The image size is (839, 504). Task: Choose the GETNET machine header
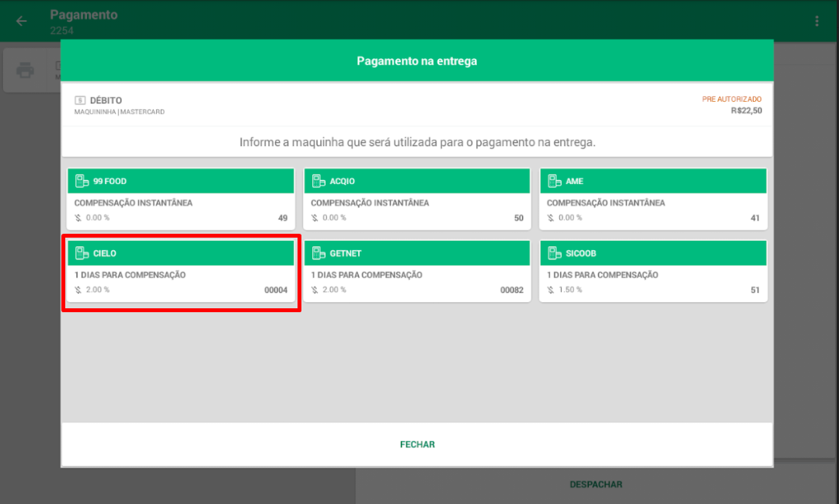pyautogui.click(x=417, y=253)
